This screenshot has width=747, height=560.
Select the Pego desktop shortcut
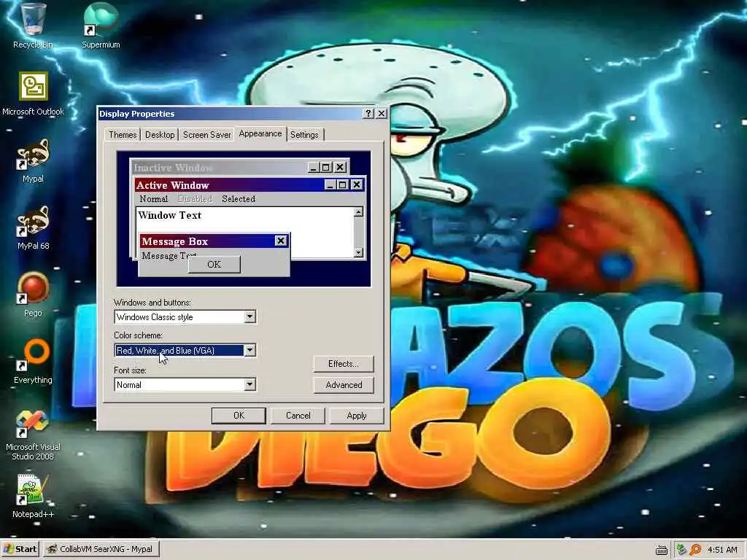(x=33, y=295)
